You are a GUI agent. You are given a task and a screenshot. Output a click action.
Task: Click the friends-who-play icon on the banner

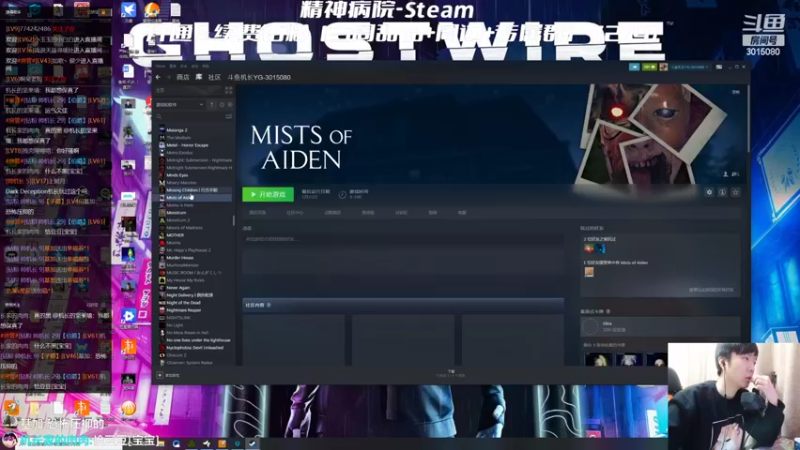click(x=726, y=174)
